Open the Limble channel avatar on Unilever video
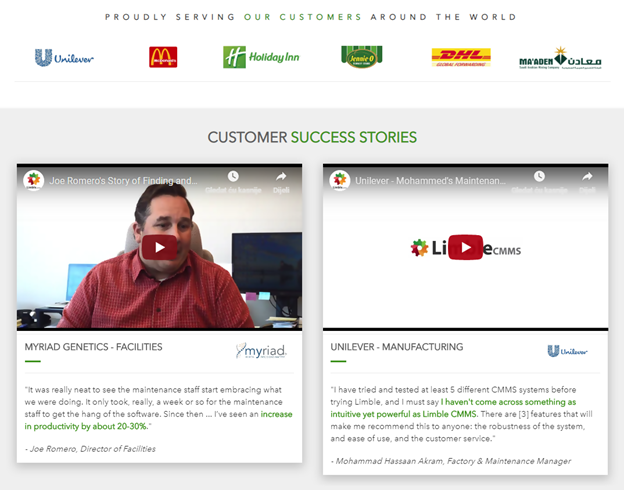The width and height of the screenshot is (624, 490). tap(339, 180)
